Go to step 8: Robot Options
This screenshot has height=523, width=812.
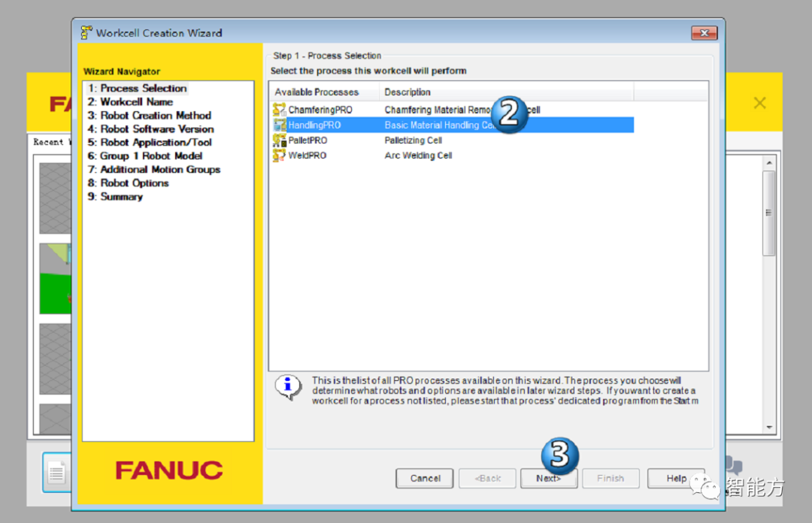click(x=128, y=183)
